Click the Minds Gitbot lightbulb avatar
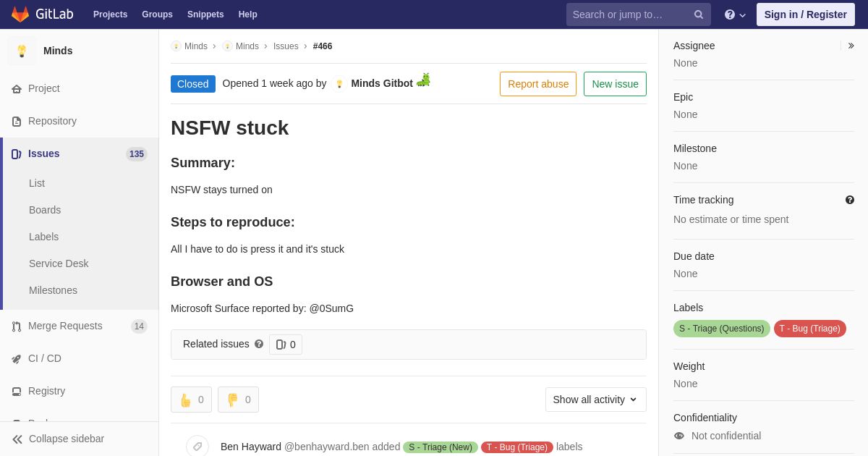This screenshot has height=456, width=868. click(x=339, y=84)
